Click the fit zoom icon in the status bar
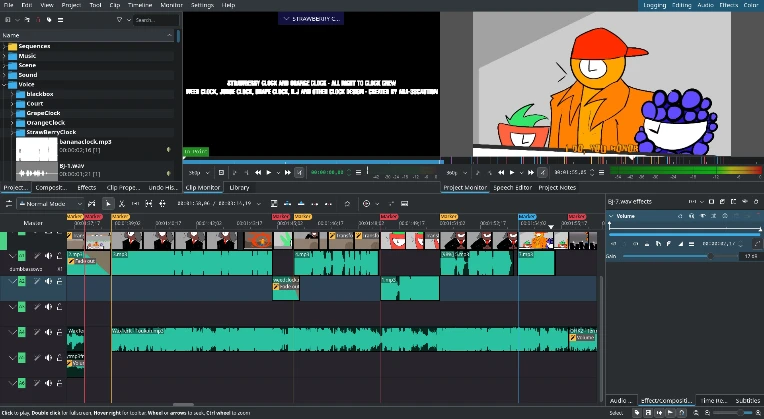 696,413
